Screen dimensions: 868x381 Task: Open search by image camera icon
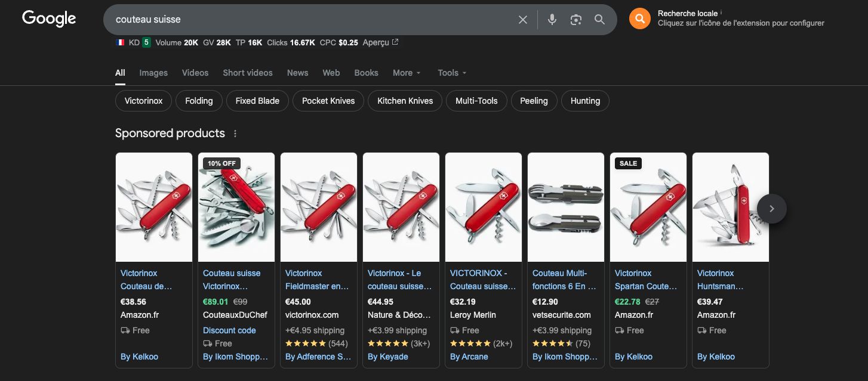(x=575, y=20)
